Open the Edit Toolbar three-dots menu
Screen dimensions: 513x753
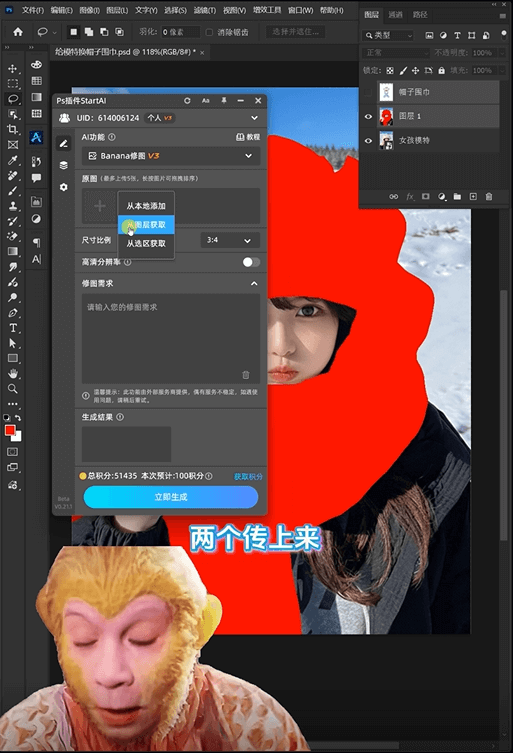pos(12,404)
